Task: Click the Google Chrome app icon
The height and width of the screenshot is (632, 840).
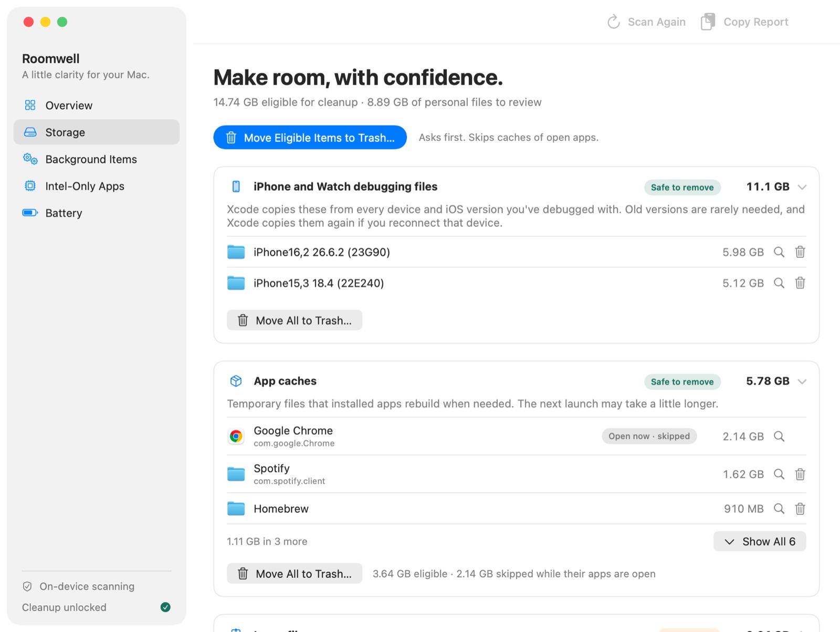Action: tap(236, 437)
